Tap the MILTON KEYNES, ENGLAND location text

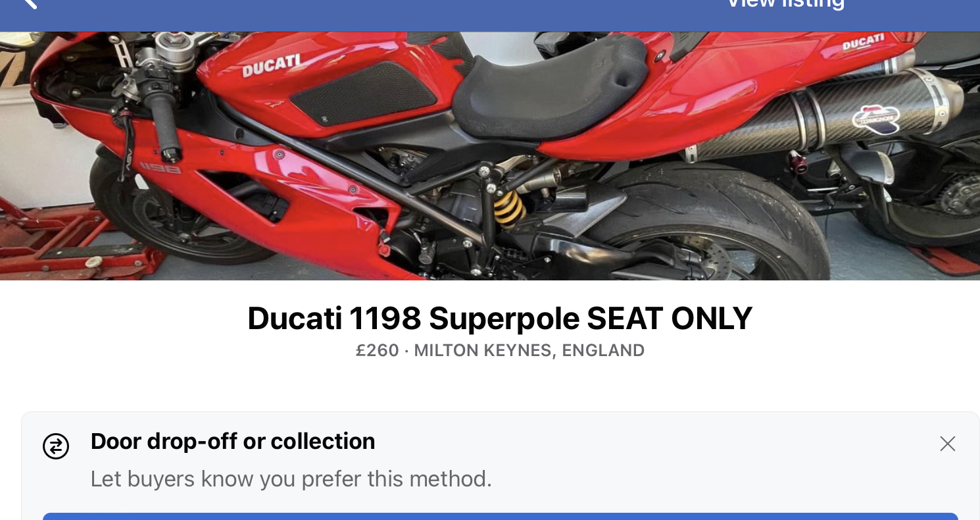coord(529,350)
